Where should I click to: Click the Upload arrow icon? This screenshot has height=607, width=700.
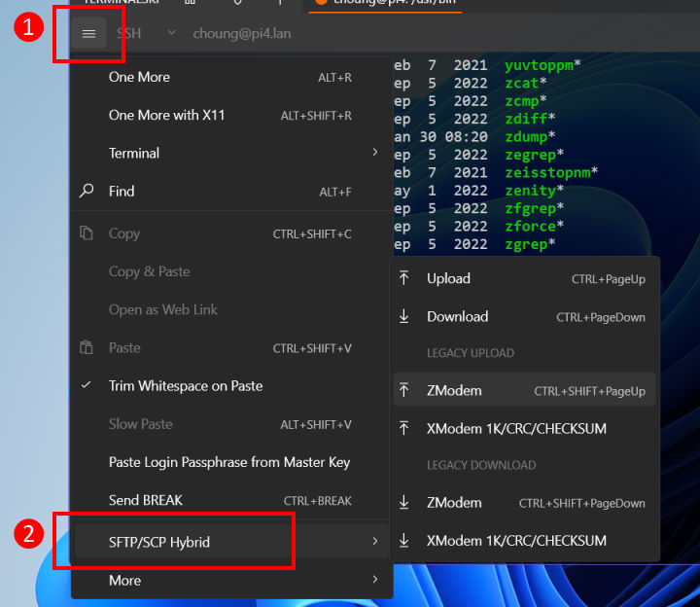click(404, 278)
